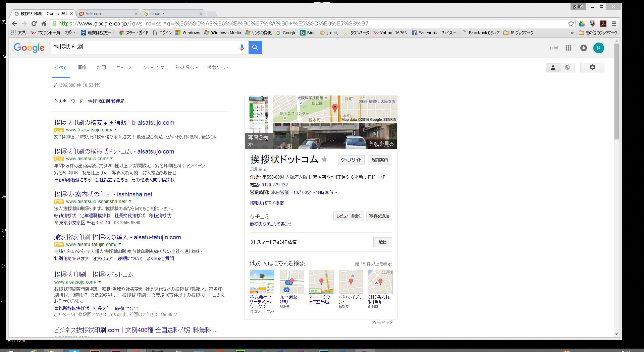Open 株式会社グリーティングワークス thumbnail
Image resolution: width=644 pixels, height=362 pixels.
click(262, 282)
